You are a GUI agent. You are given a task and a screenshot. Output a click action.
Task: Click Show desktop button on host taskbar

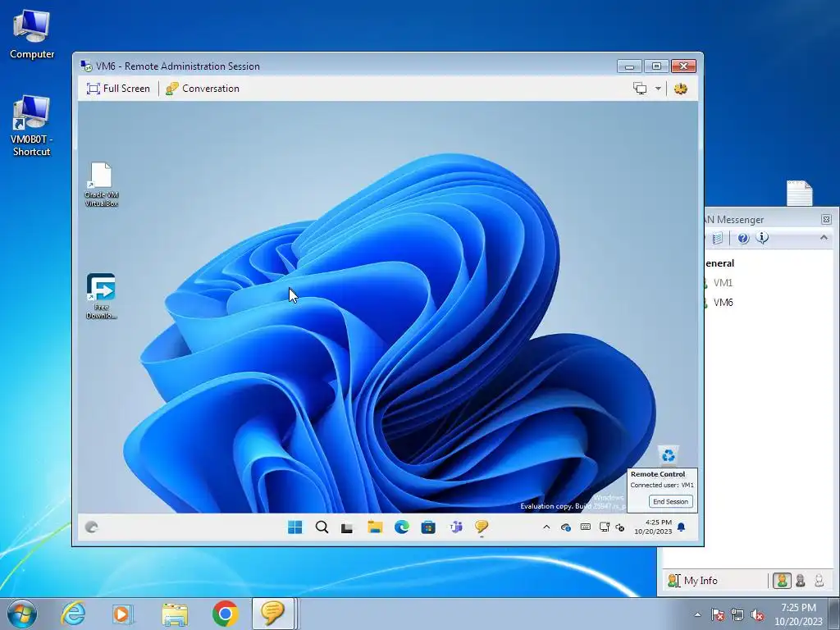coord(834,614)
